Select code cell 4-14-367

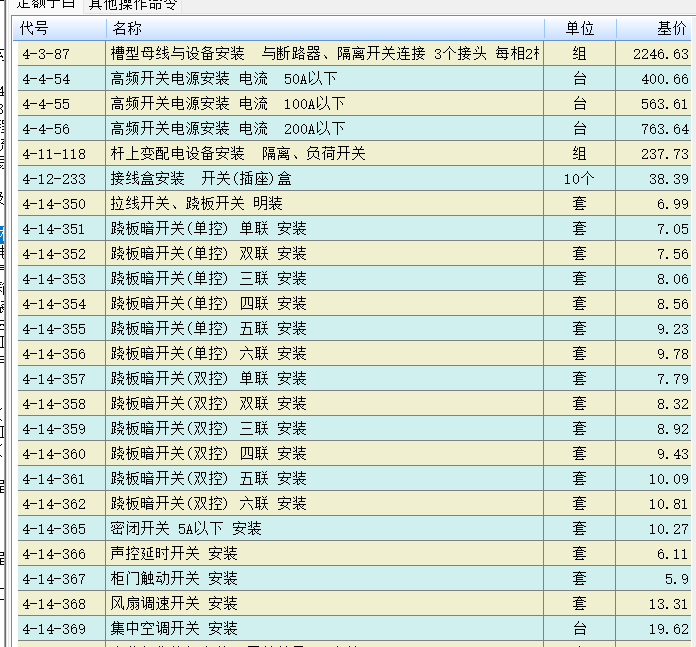click(62, 579)
